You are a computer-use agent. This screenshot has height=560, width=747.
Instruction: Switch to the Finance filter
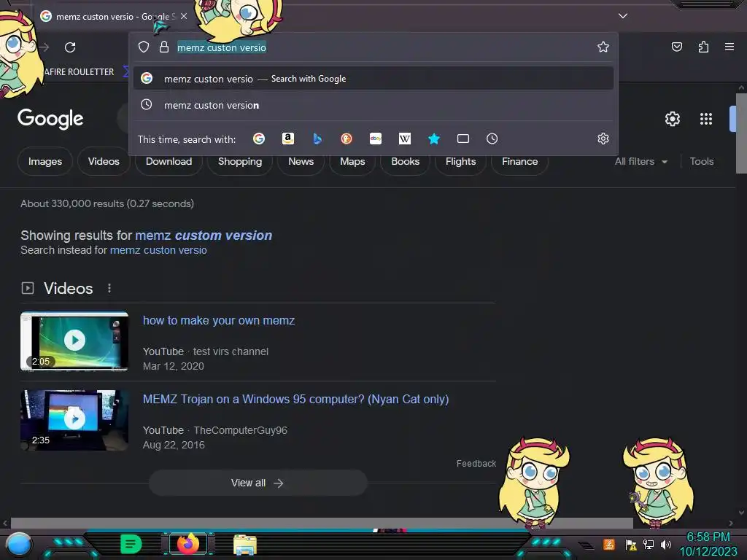click(519, 161)
